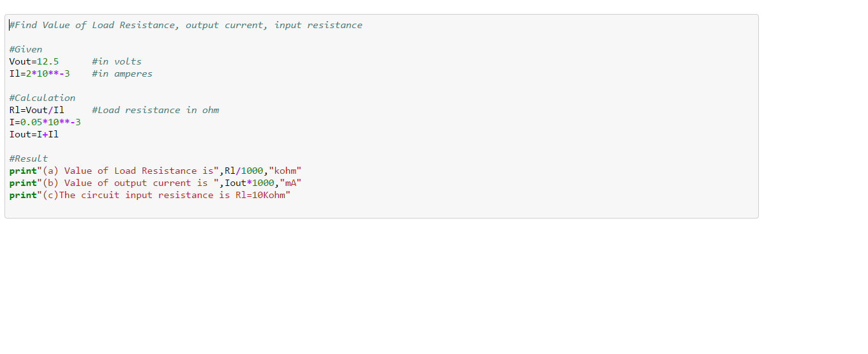Click the "kohm" string literal

click(285, 171)
